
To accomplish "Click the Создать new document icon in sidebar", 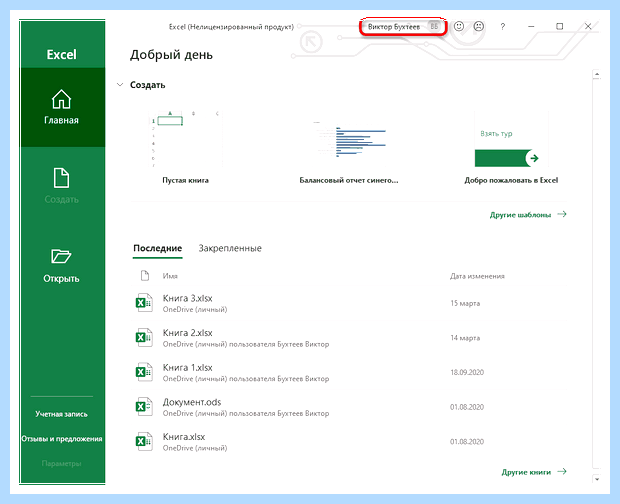I will point(61,178).
